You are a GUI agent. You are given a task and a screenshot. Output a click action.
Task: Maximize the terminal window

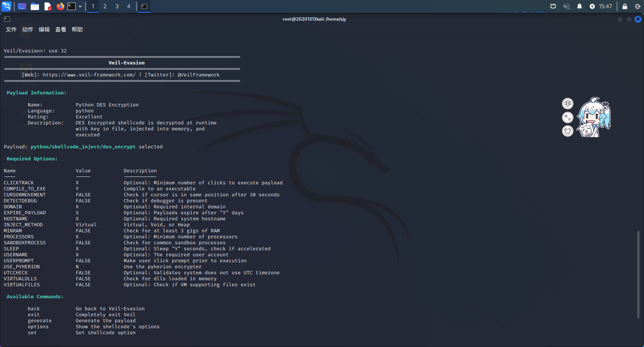point(629,19)
